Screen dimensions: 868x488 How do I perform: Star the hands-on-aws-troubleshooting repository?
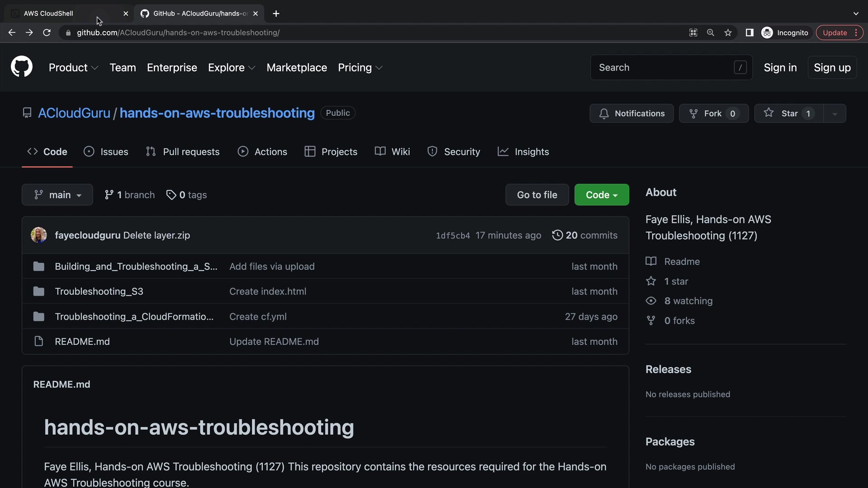(789, 113)
